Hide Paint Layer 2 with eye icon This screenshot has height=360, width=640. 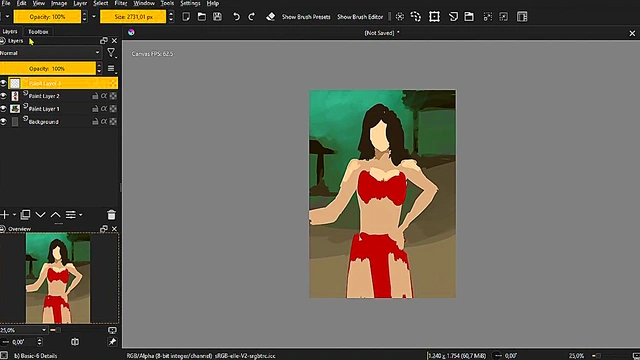coord(3,96)
